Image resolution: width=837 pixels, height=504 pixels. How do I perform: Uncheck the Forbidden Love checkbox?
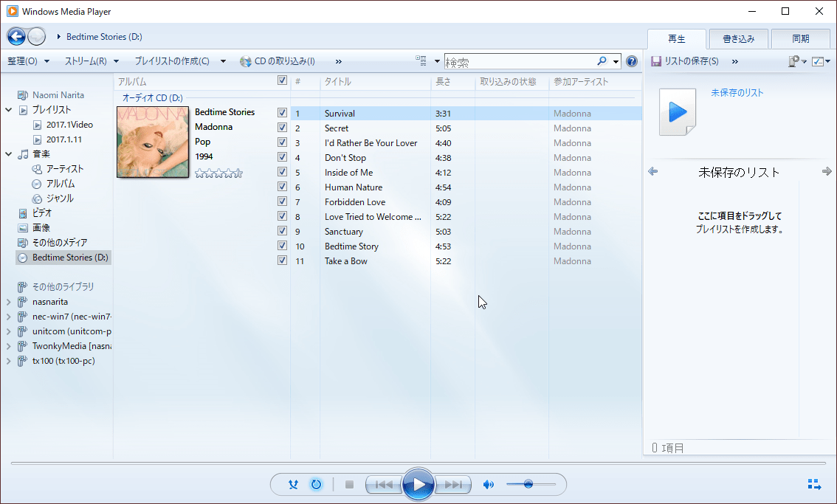click(283, 201)
